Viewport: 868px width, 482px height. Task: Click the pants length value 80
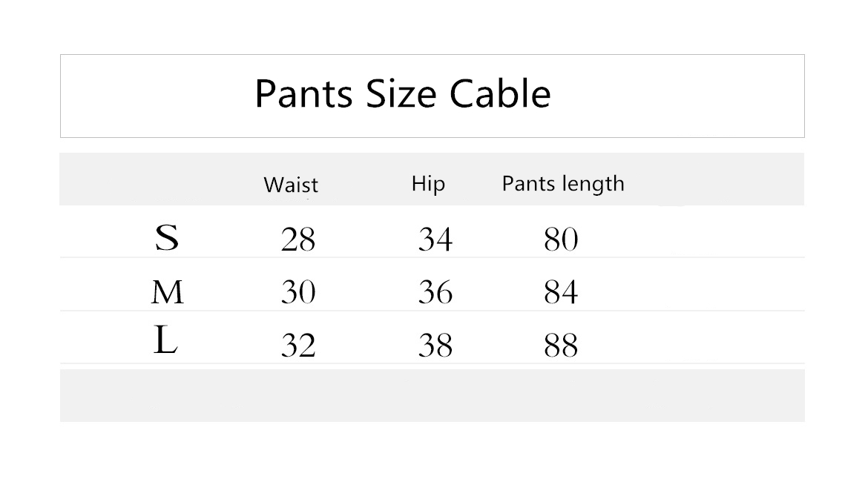561,240
